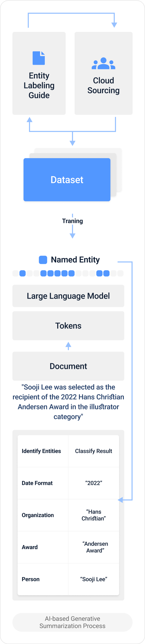
Task: Click the arrowhead below the Traning label
Action: click(72, 236)
